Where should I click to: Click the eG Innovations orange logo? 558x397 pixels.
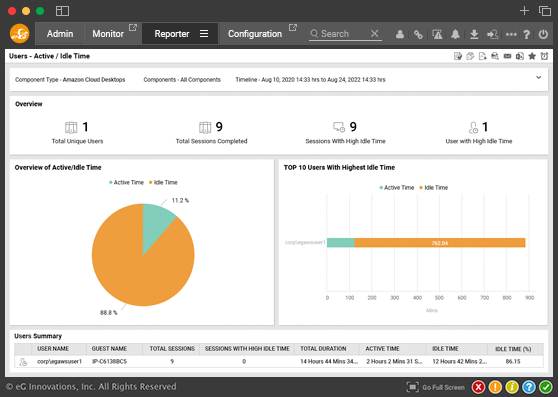point(20,34)
